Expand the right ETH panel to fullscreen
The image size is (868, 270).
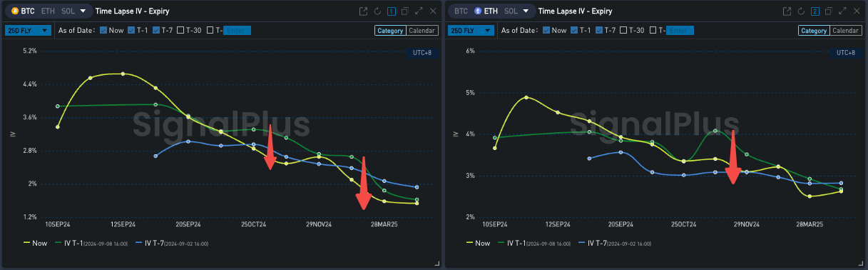842,11
